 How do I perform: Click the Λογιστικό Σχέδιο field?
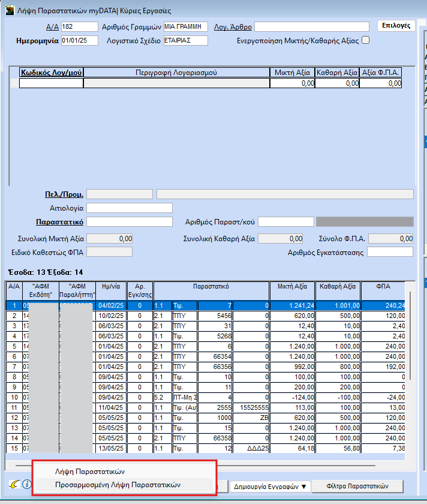185,41
